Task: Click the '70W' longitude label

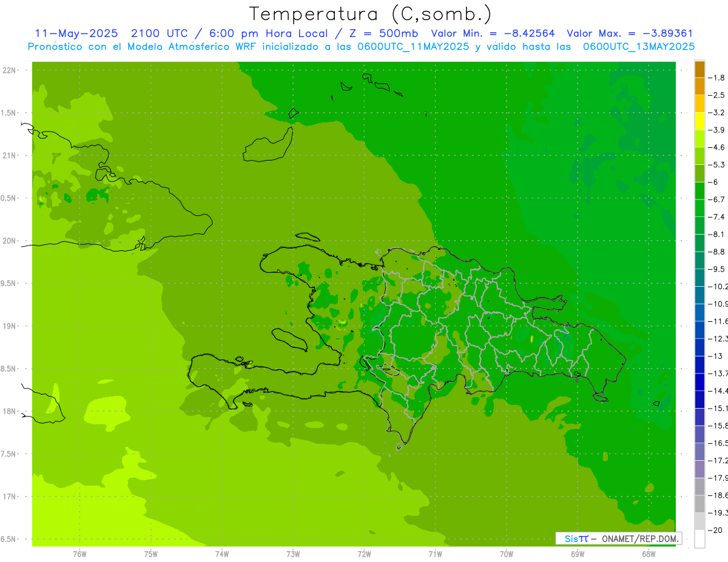Action: 507,554
